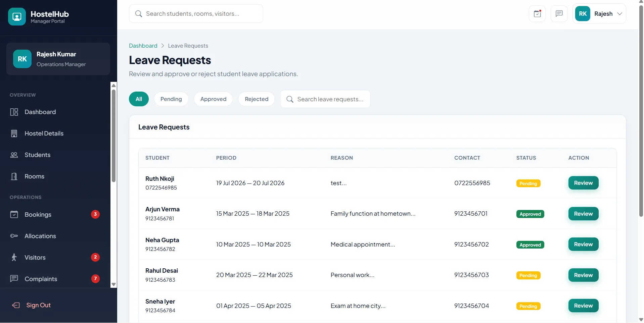Viewport: 644px width, 323px height.
Task: Review Sneha Iyer's leave request
Action: pyautogui.click(x=583, y=306)
